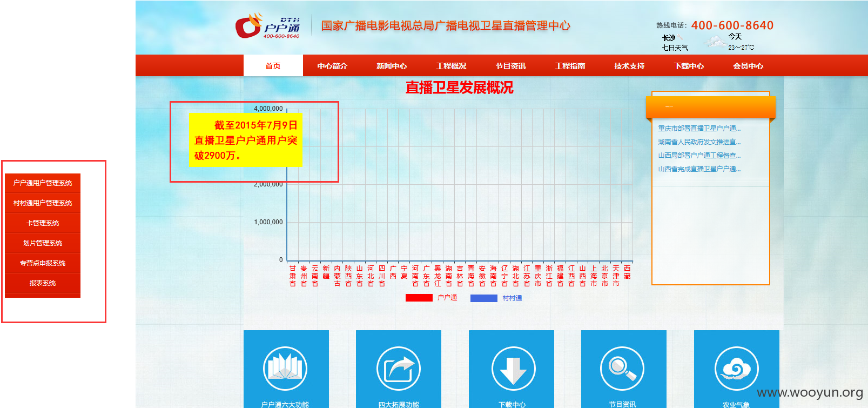Click the 23~27℃ temperature reading

pos(741,48)
